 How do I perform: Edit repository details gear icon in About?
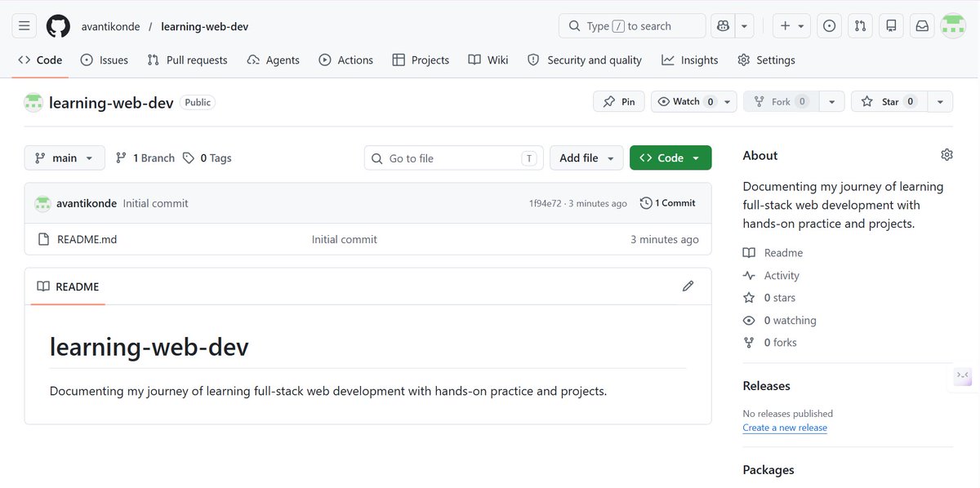(x=947, y=155)
